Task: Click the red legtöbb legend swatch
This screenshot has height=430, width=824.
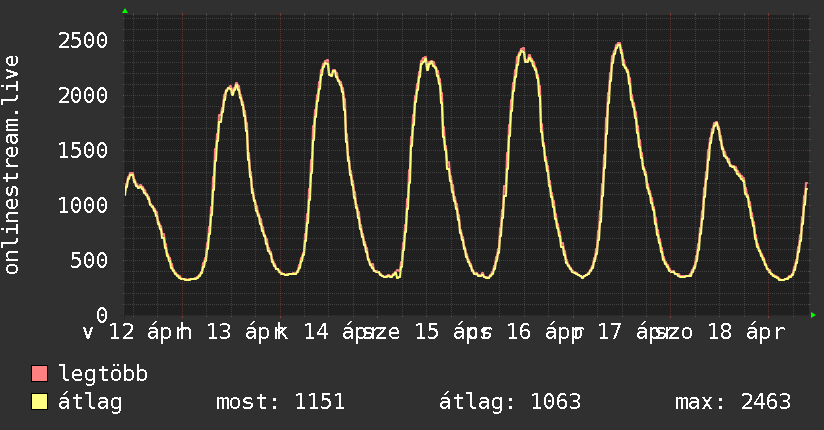Action: [40, 375]
